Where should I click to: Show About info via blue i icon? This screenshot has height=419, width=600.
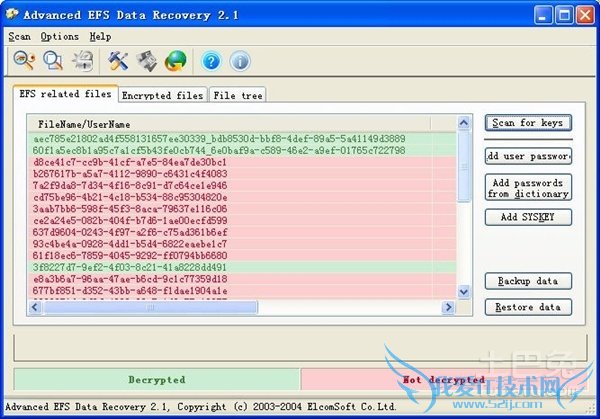[x=240, y=61]
